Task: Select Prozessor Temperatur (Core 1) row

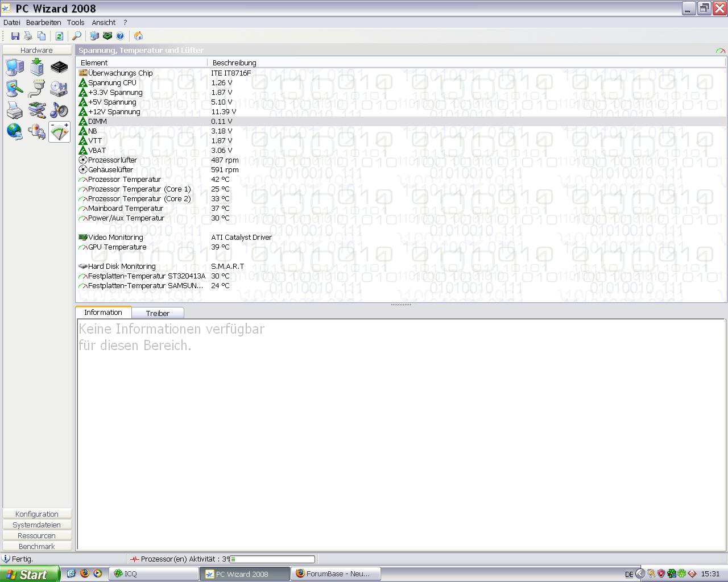Action: [402, 189]
